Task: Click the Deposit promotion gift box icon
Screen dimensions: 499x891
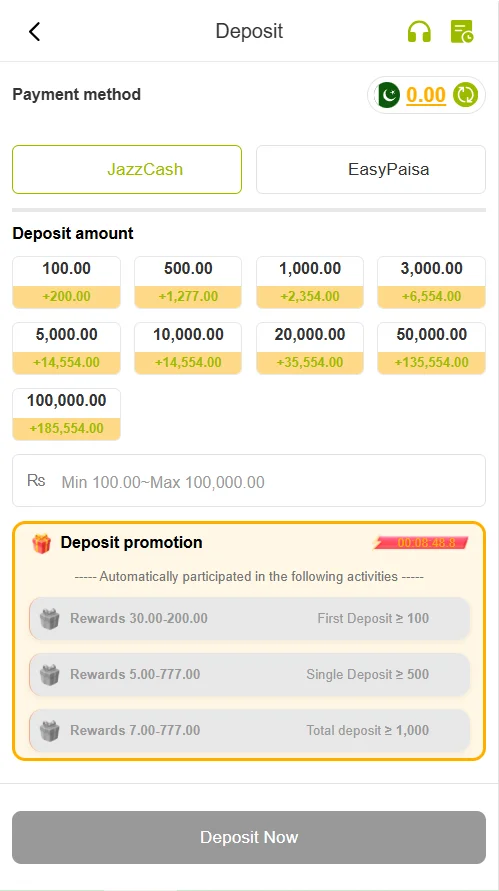Action: [x=41, y=543]
